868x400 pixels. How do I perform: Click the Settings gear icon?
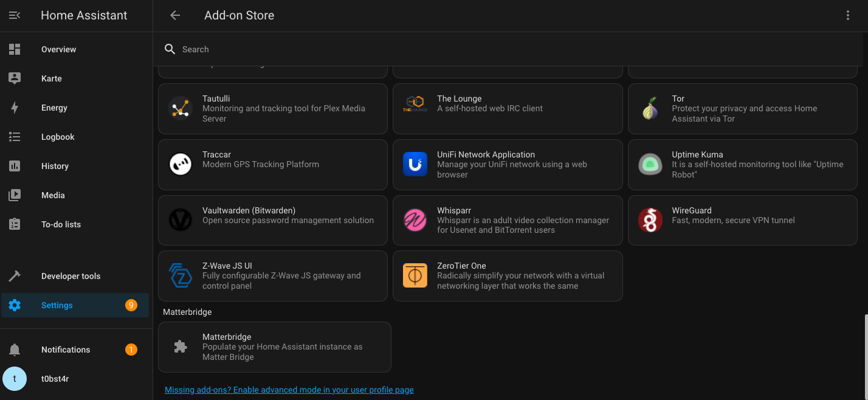[x=15, y=305]
